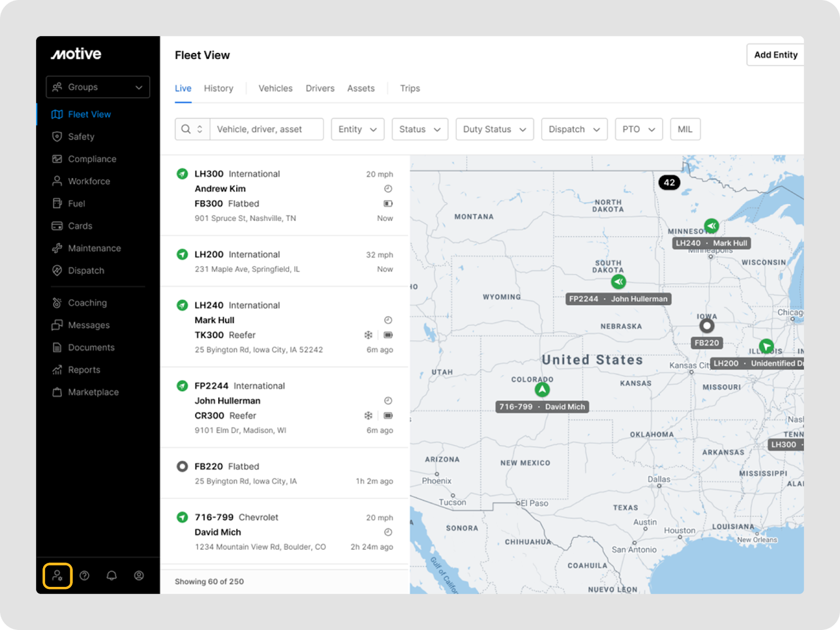Image resolution: width=840 pixels, height=630 pixels.
Task: Switch to the Trips tab
Action: click(409, 88)
